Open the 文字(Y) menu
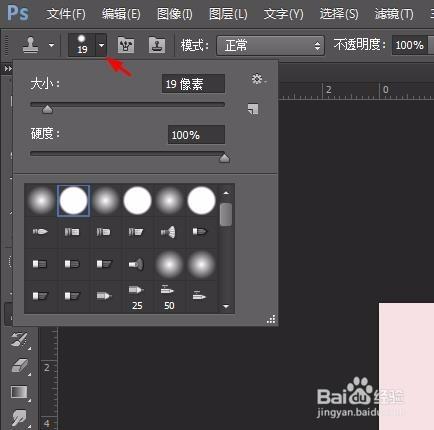 [x=283, y=14]
